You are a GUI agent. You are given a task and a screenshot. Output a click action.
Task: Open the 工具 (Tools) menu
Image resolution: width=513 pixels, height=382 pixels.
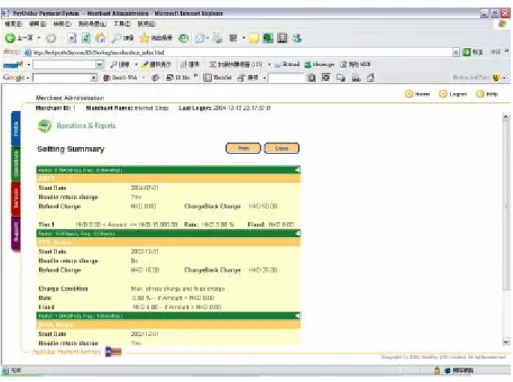[x=122, y=24]
